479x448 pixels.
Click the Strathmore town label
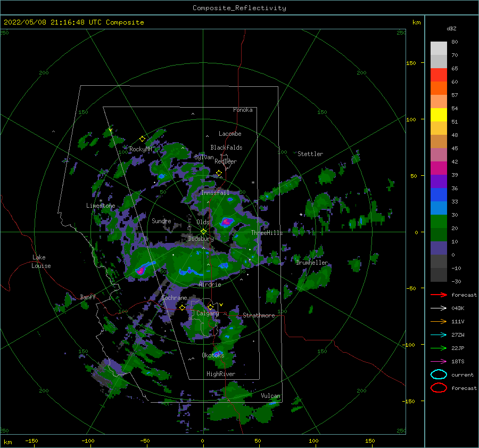(x=259, y=315)
